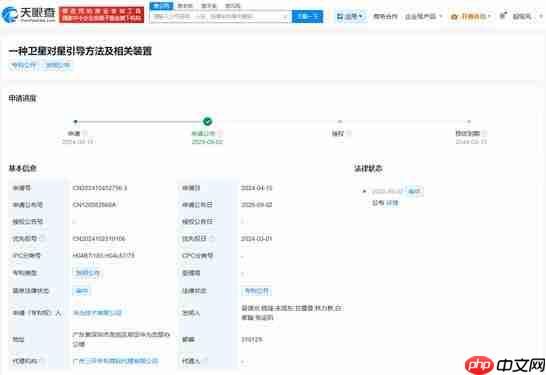Click the 法律状态 section heading on the right
The height and width of the screenshot is (375, 546).
click(x=368, y=169)
